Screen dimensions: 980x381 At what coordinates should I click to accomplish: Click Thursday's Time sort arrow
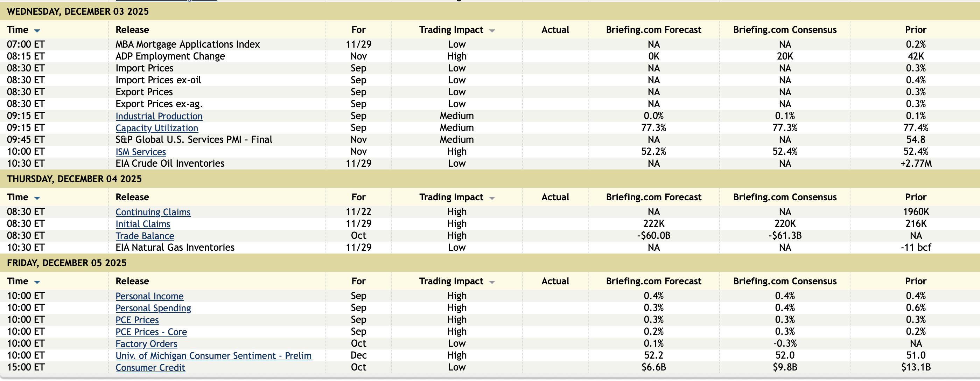37,198
